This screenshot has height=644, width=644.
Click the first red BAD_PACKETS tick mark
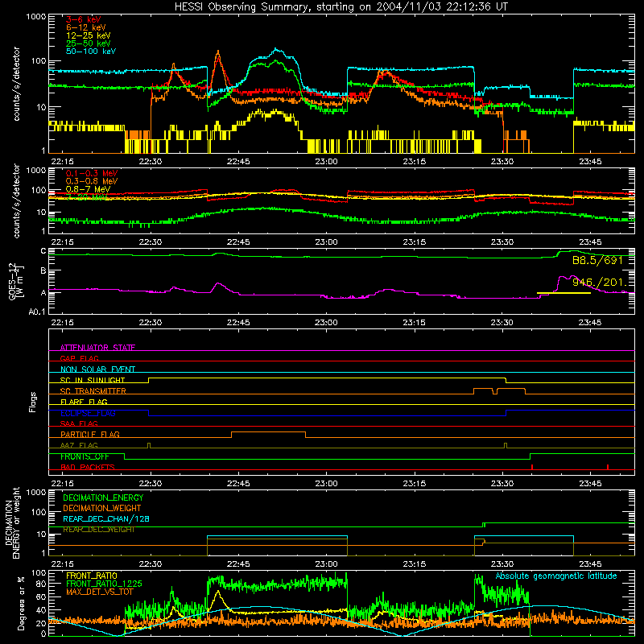(532, 467)
